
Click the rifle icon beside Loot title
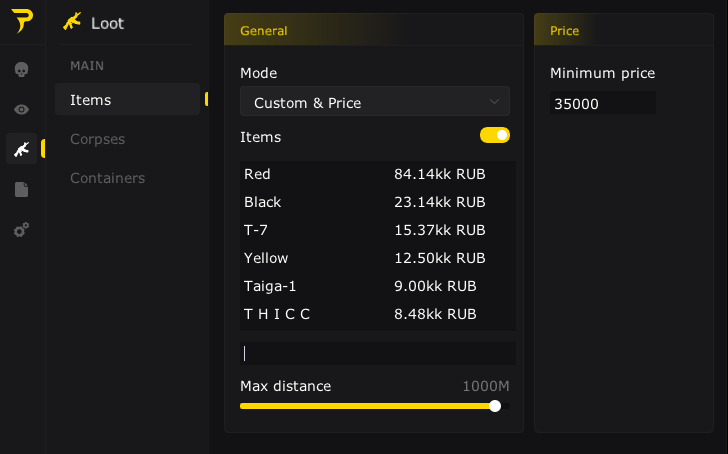(x=72, y=22)
